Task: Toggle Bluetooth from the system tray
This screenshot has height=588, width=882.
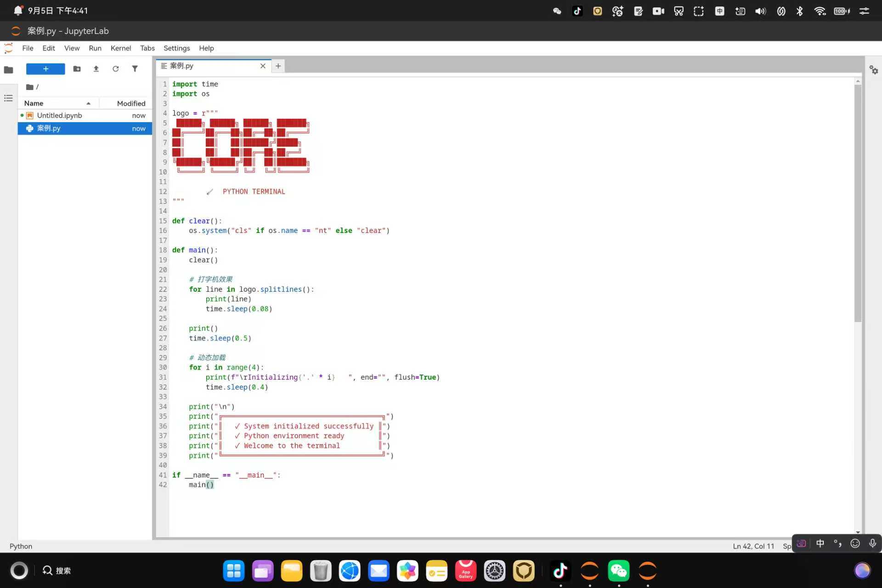Action: click(x=800, y=11)
